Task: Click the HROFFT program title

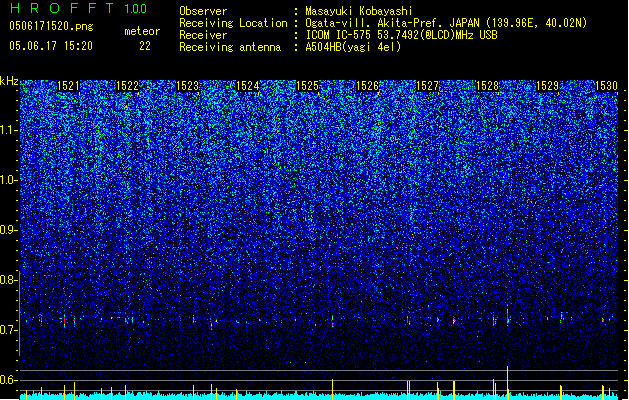Action: click(x=62, y=8)
